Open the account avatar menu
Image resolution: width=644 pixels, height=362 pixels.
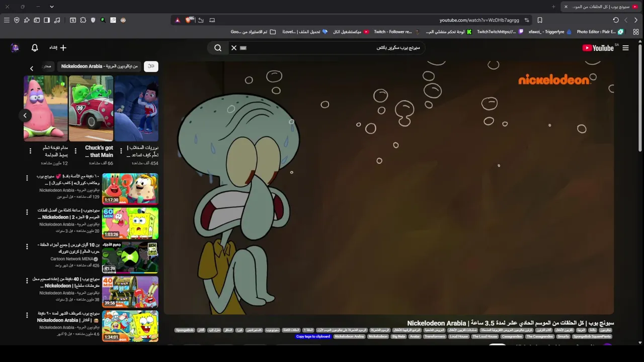tap(15, 48)
